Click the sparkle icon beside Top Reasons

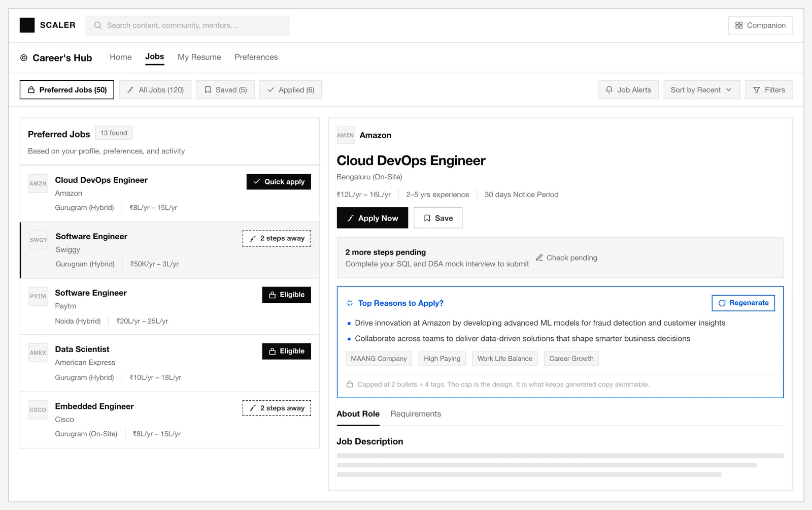(350, 303)
